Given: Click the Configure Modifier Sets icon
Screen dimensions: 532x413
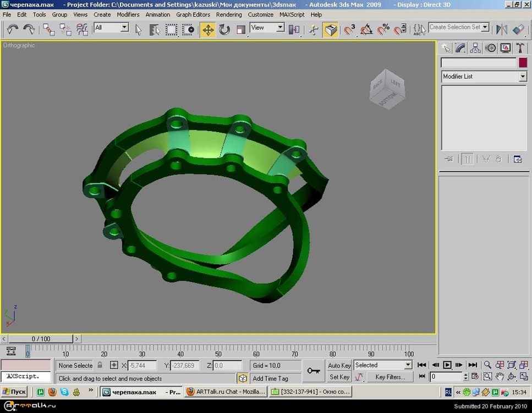Looking at the screenshot, I should pos(517,159).
